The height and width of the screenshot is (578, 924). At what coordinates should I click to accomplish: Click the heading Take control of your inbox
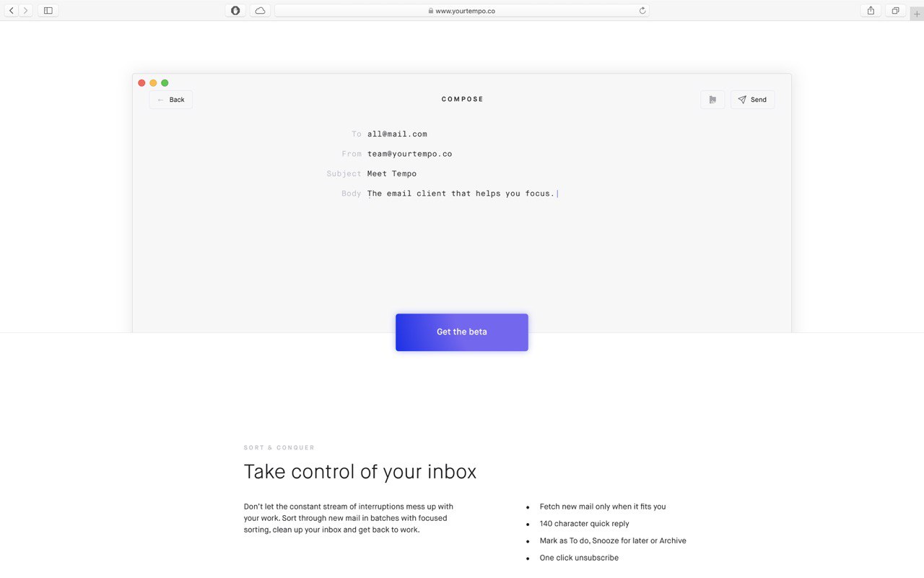coord(360,472)
